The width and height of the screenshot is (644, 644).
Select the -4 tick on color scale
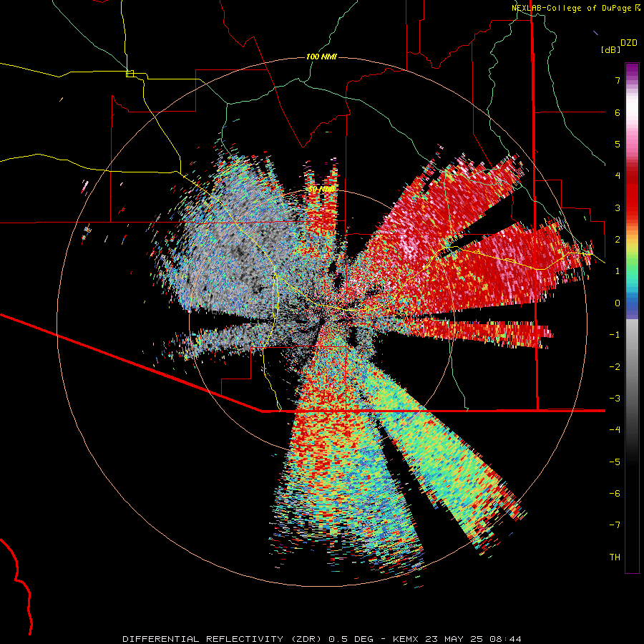coord(615,430)
